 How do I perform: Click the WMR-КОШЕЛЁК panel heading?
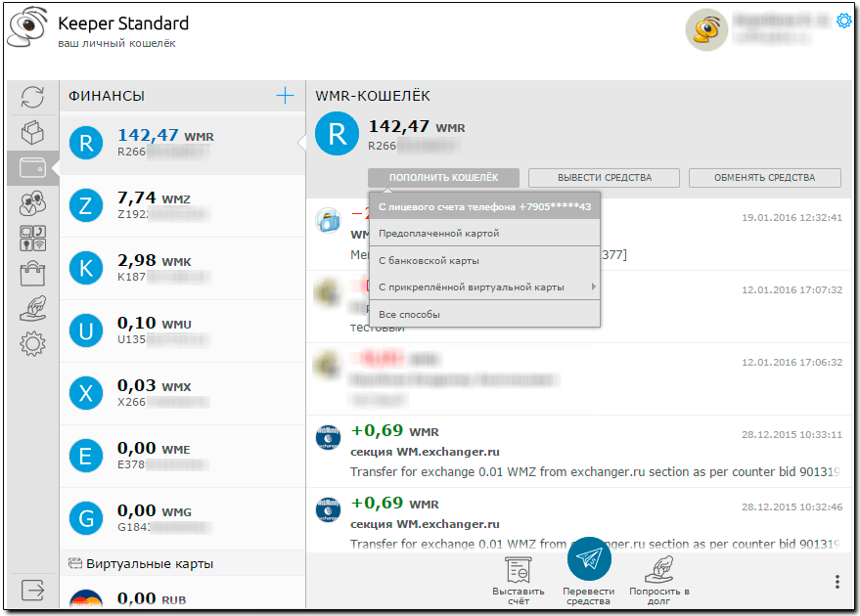point(373,96)
